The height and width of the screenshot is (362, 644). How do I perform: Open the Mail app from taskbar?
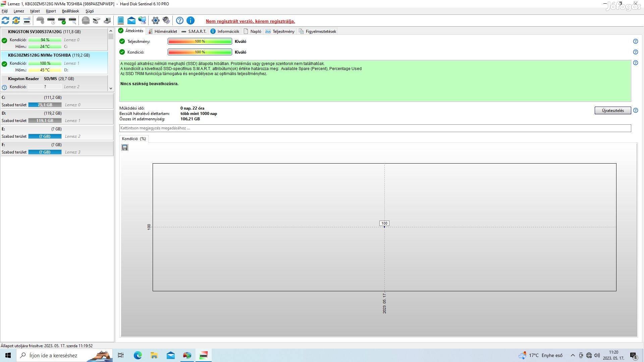pyautogui.click(x=170, y=355)
